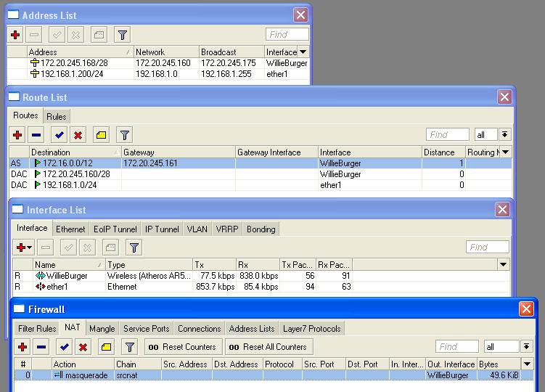Select route 192.168.1.0/24
Viewport: 545px width, 392px height.
coord(261,184)
